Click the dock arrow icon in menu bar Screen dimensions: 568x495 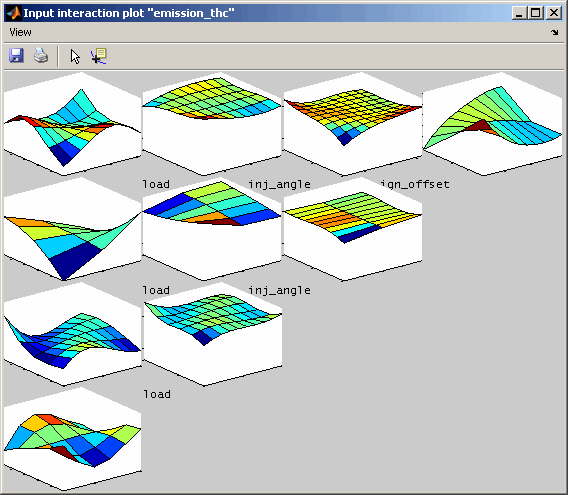coord(555,32)
